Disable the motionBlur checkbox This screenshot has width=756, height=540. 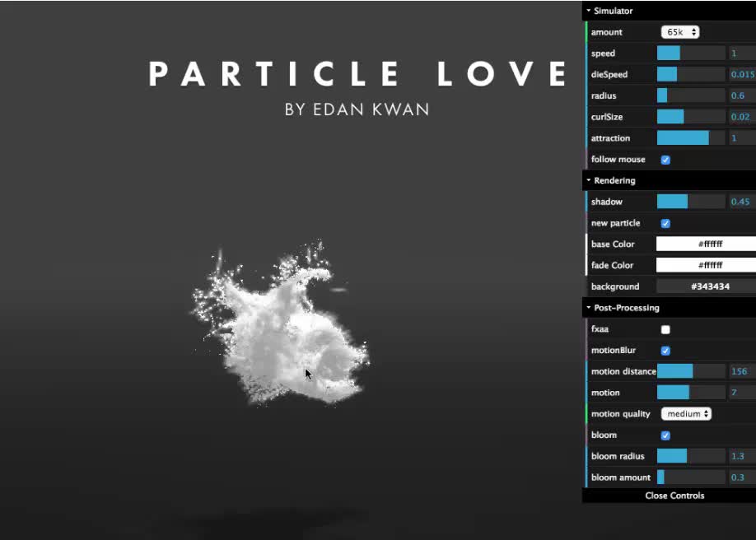[665, 351]
